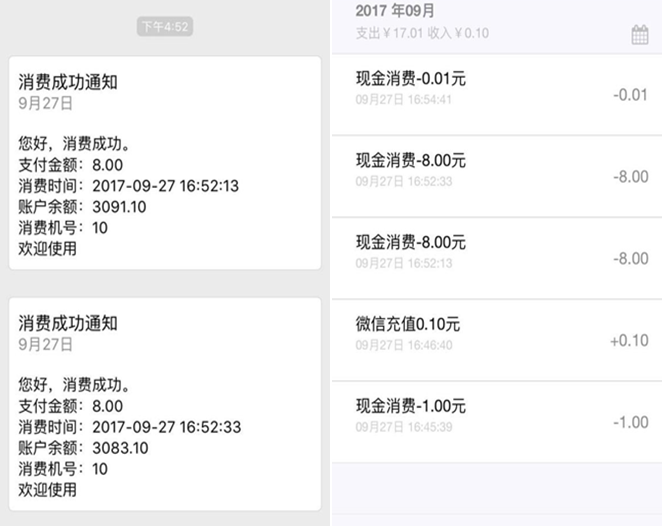The width and height of the screenshot is (663, 526).
Task: Click the +0.10 recharge amount
Action: (x=629, y=340)
